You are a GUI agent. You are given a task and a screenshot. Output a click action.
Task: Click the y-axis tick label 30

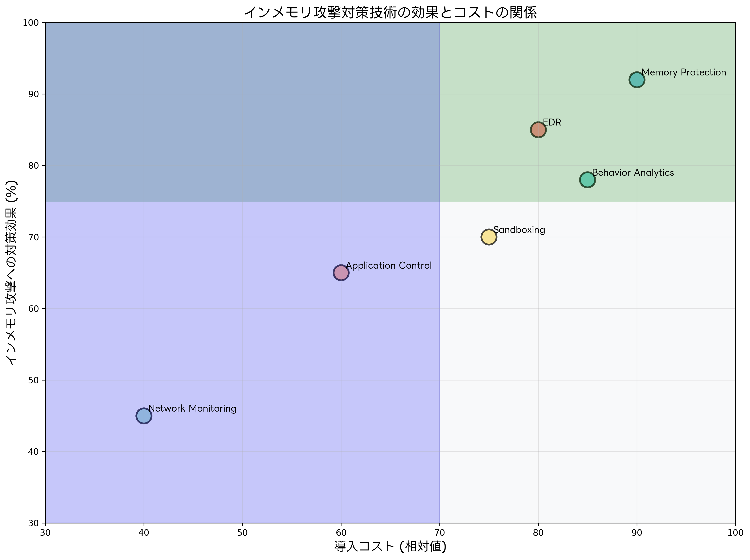click(35, 523)
